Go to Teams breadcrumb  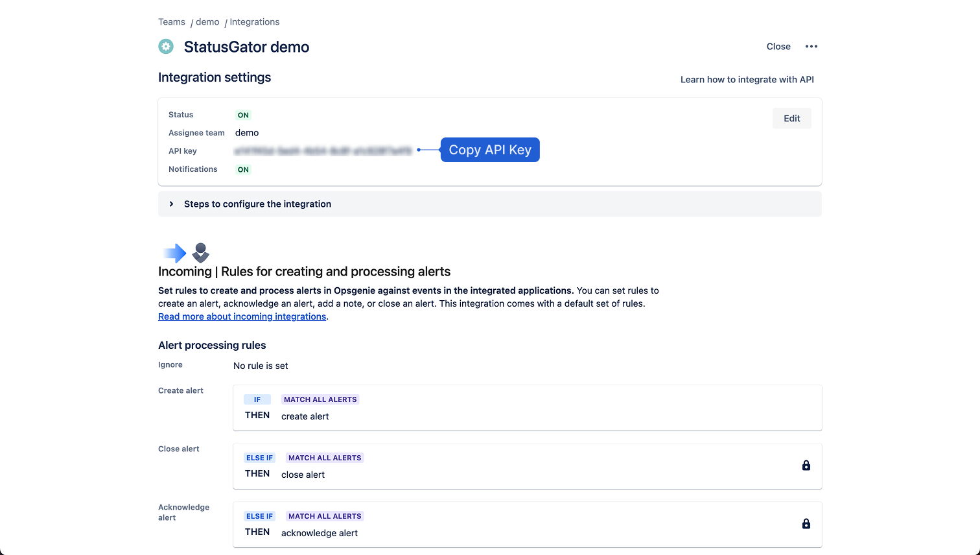(172, 22)
